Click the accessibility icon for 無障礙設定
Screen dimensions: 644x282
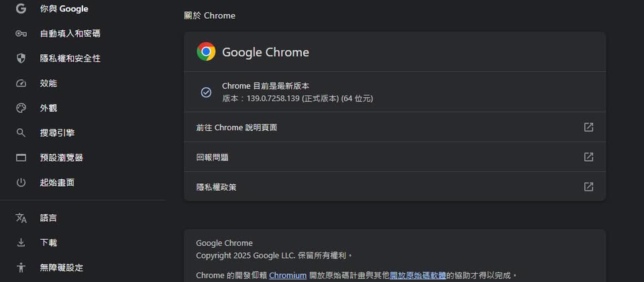[21, 267]
